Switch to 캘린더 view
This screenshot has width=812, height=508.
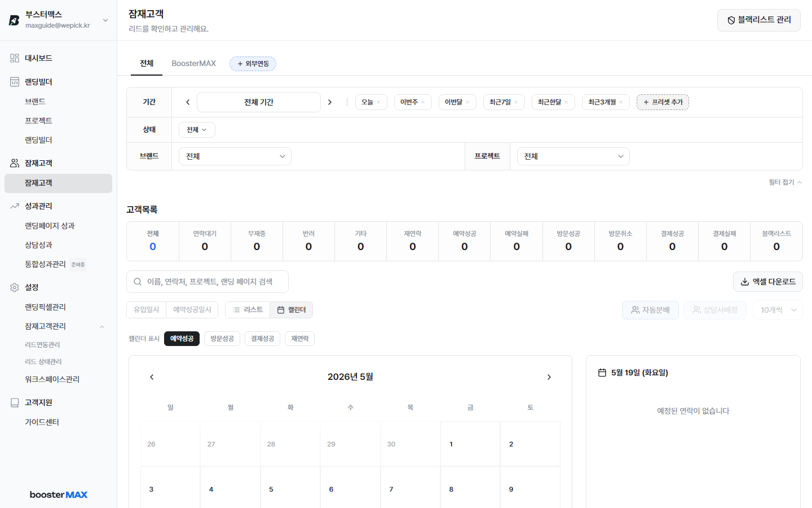(x=292, y=310)
